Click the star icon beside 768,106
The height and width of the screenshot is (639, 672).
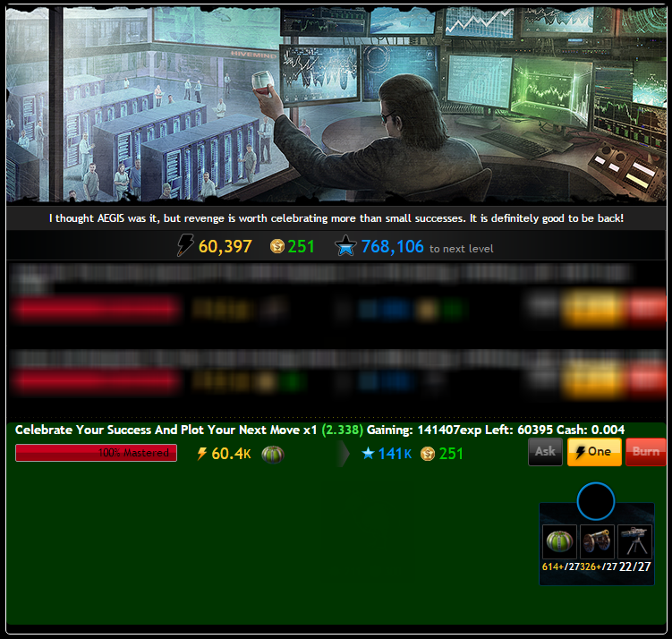click(345, 246)
